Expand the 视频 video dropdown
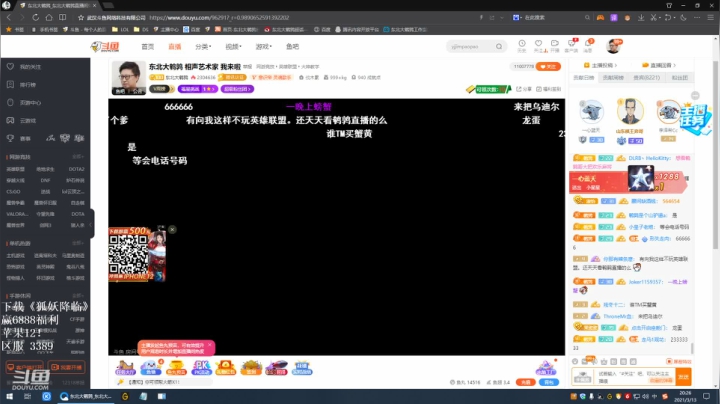 tap(233, 46)
